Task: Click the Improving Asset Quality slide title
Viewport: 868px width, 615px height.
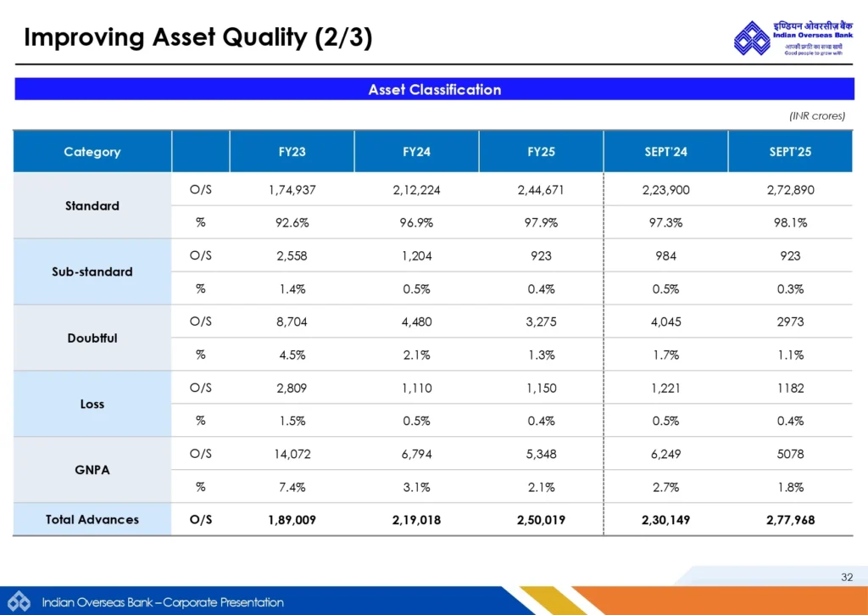Action: [x=198, y=37]
